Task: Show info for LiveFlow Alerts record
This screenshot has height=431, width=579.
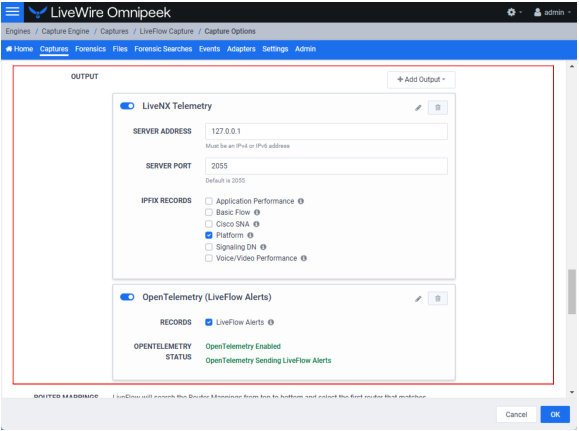Action: coord(271,322)
